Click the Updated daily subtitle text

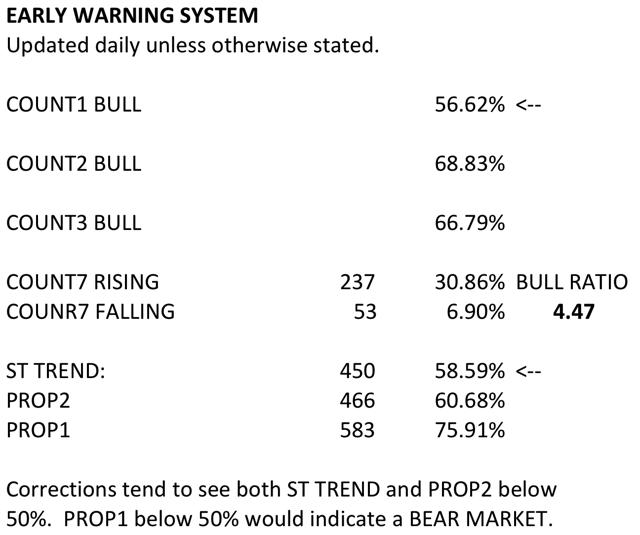pos(193,46)
